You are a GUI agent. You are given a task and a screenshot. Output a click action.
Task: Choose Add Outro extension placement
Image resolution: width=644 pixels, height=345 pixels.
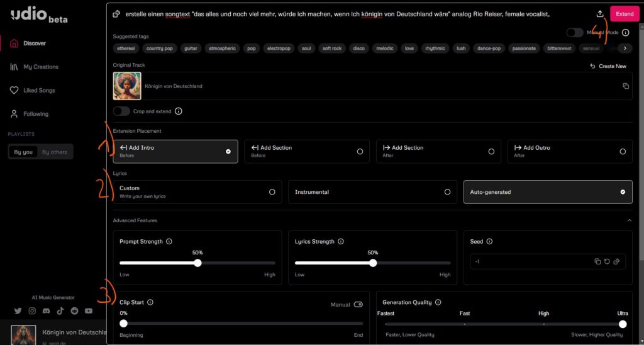[x=570, y=152]
